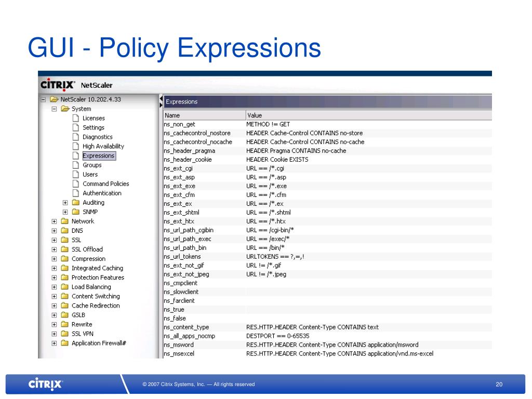Select the Expressions tree item
The height and width of the screenshot is (399, 532).
[x=99, y=156]
